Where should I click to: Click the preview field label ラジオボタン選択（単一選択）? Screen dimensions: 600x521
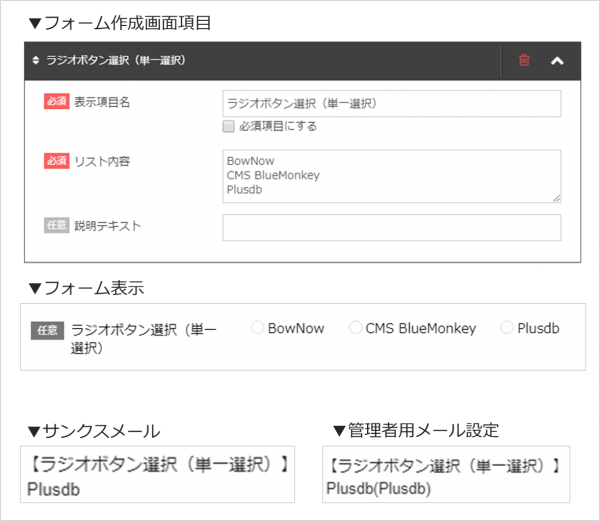pos(144,338)
